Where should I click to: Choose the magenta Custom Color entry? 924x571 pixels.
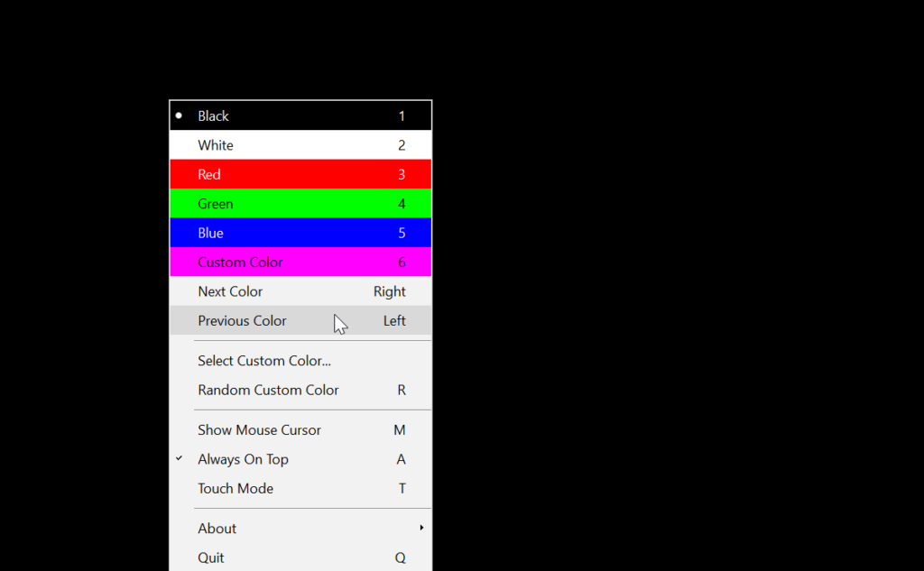point(300,262)
